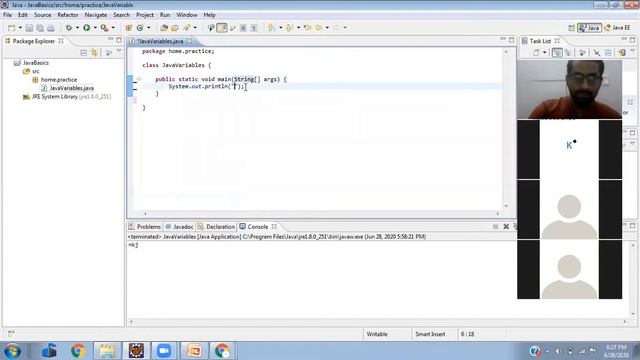Open the Task List view menu triangle
Screen dimensions: 640x360
click(632, 52)
